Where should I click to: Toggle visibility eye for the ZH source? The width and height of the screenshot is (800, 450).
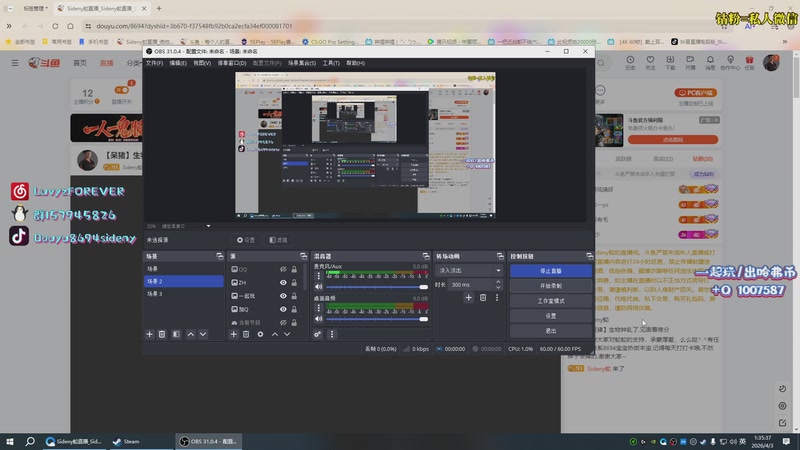283,283
